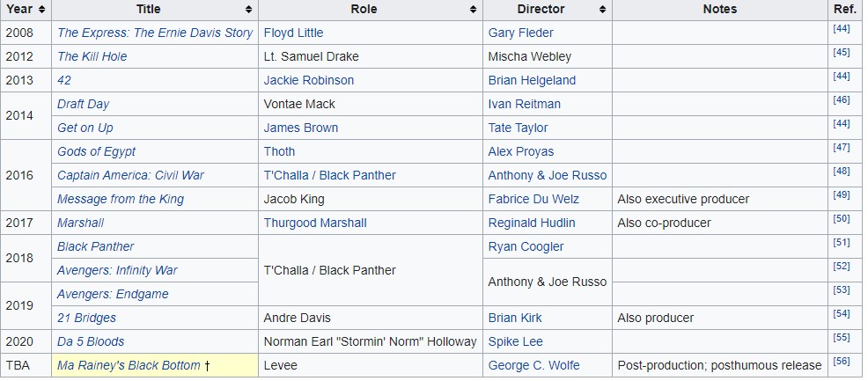
Task: Click the Title column sort arrows
Action: [x=249, y=10]
